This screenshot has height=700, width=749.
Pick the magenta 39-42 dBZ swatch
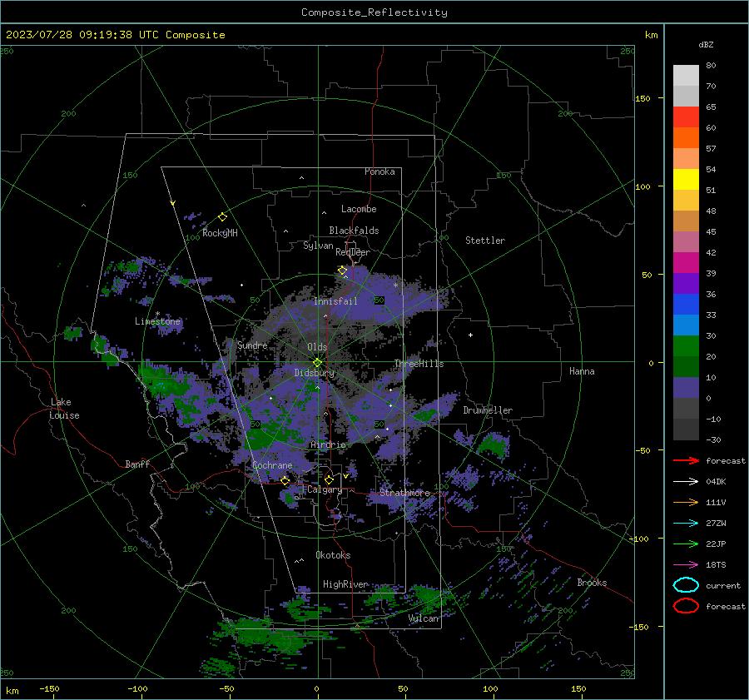tap(686, 263)
